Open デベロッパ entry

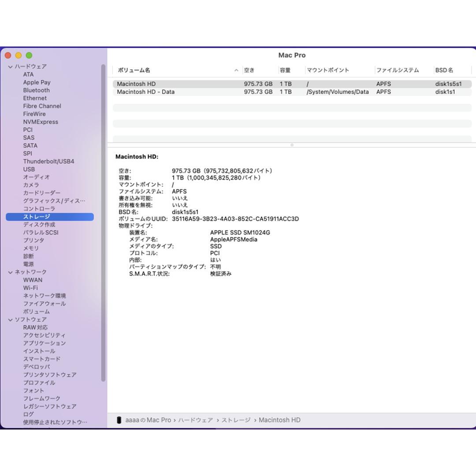click(x=37, y=367)
